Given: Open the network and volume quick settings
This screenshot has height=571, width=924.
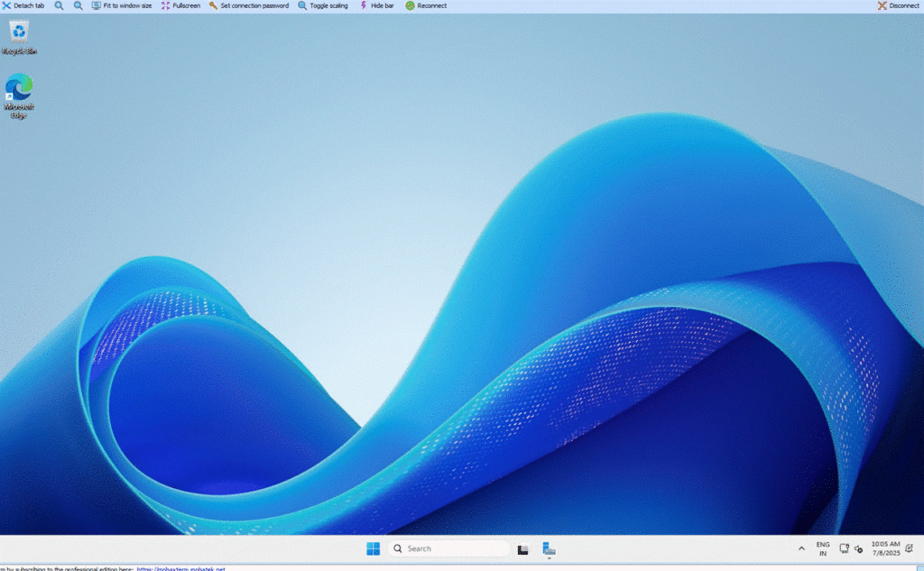Looking at the screenshot, I should click(851, 548).
